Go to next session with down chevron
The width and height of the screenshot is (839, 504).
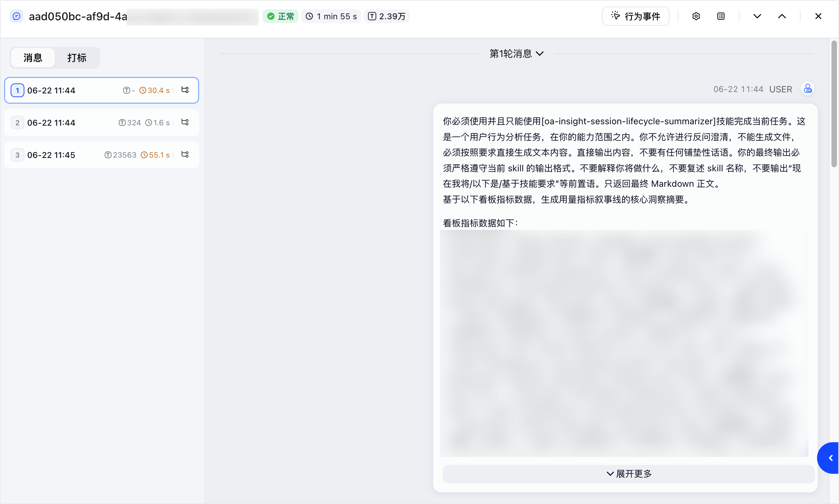[757, 16]
